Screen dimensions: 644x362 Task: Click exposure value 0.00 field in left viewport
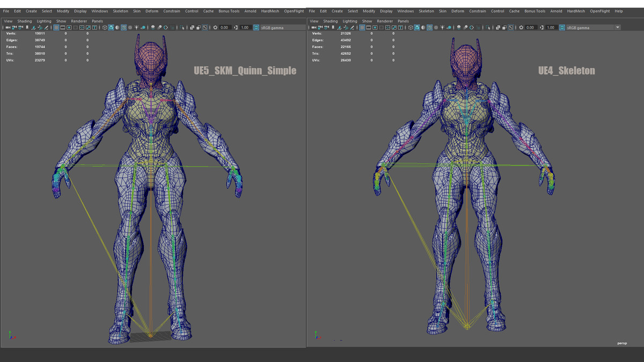click(225, 27)
